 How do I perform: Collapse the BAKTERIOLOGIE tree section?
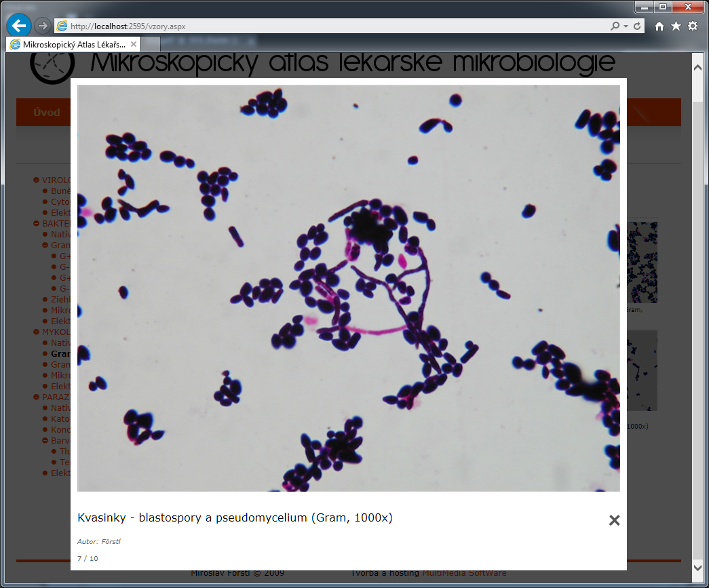tap(36, 223)
